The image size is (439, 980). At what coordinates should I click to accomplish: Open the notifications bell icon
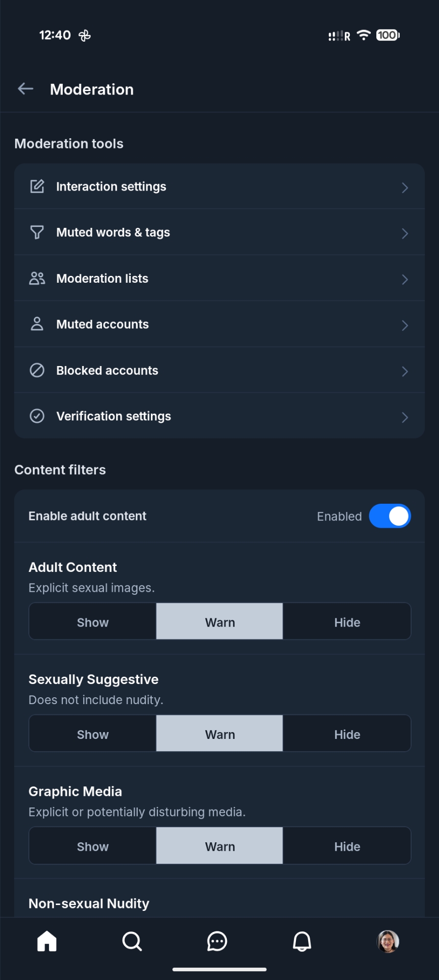tap(302, 941)
